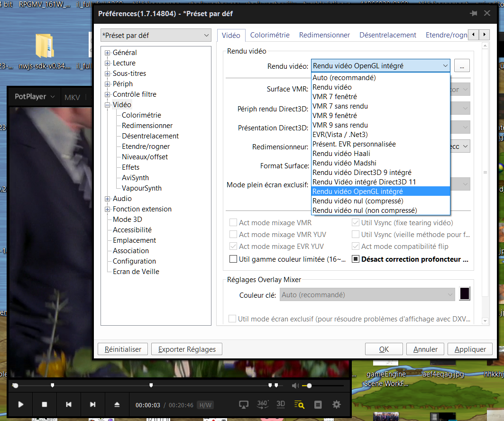Image resolution: width=504 pixels, height=421 pixels.
Task: Expand the Périph tree node
Action: coord(107,84)
